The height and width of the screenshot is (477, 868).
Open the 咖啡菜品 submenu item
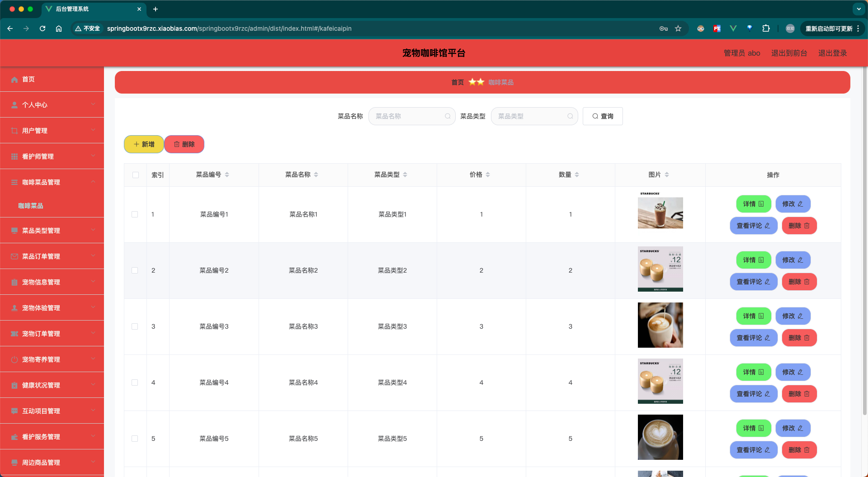coord(31,206)
